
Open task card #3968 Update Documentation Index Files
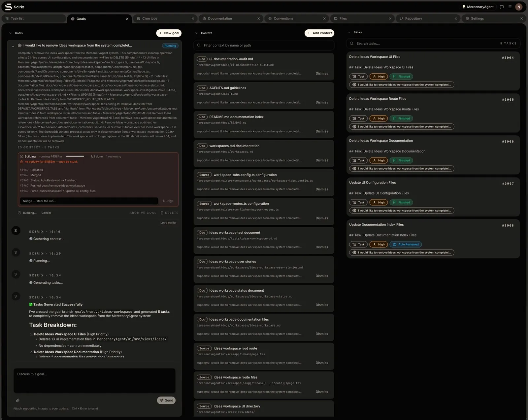pyautogui.click(x=433, y=239)
